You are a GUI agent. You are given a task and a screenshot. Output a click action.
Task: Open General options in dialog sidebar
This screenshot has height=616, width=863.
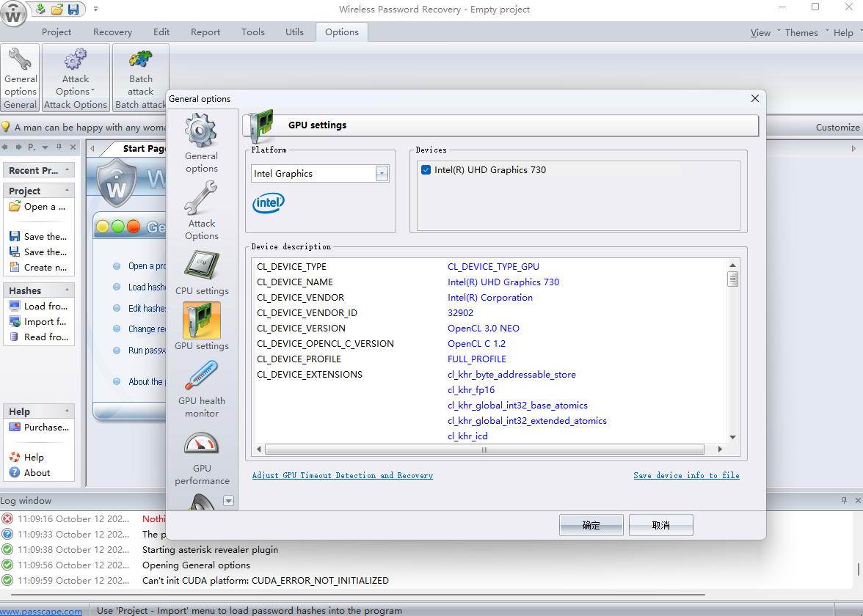[x=201, y=144]
